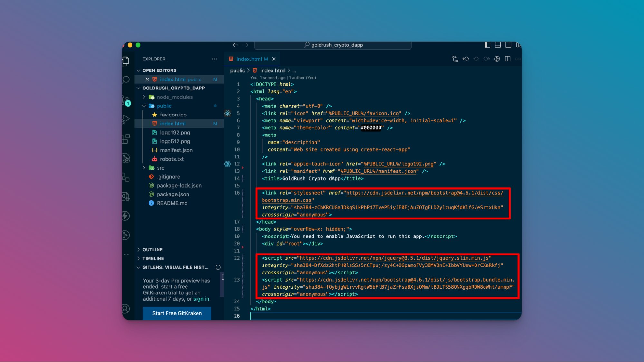Toggle the secondary sidebar layout button
The width and height of the screenshot is (644, 362).
(x=508, y=45)
